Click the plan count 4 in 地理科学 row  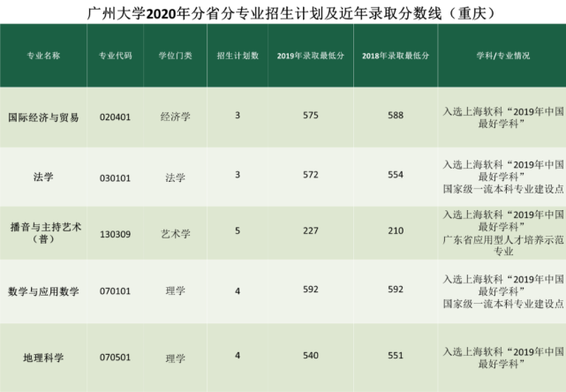tap(238, 356)
